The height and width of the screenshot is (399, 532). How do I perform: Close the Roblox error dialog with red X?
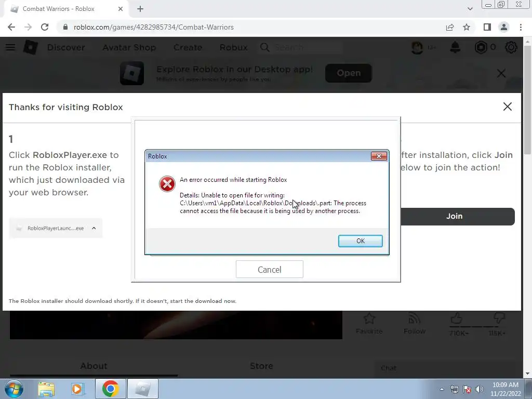click(379, 156)
